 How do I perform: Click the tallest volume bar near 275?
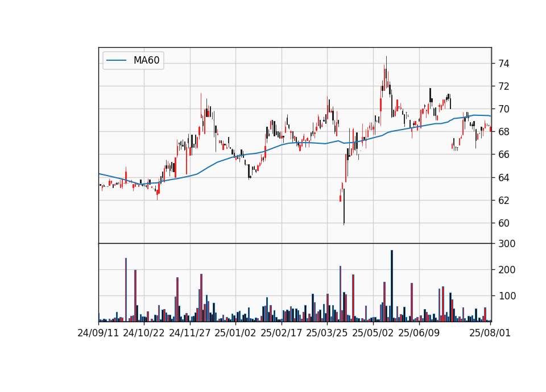coord(392,286)
